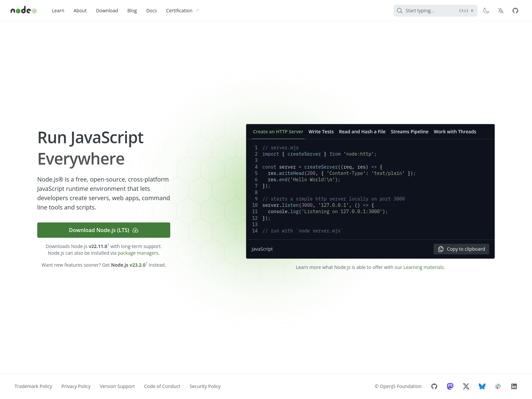Click code line "console.log('Listening on 127.0.0.1:3000');"

[x=328, y=211]
